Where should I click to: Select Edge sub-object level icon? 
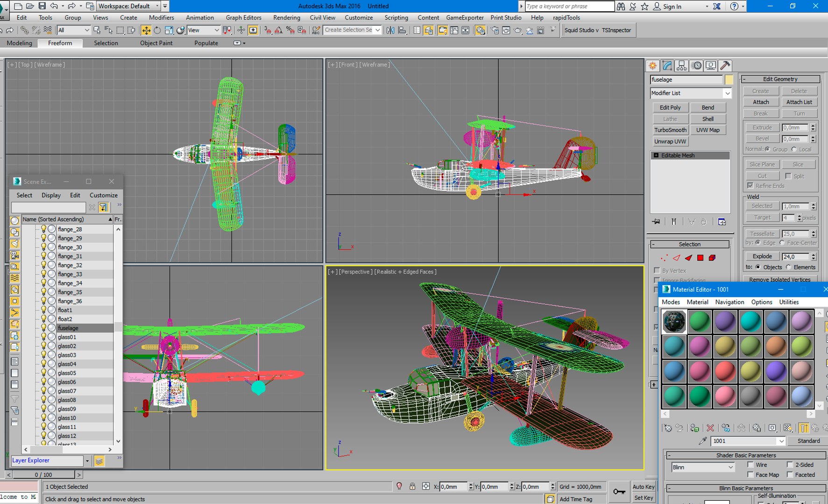coord(677,258)
